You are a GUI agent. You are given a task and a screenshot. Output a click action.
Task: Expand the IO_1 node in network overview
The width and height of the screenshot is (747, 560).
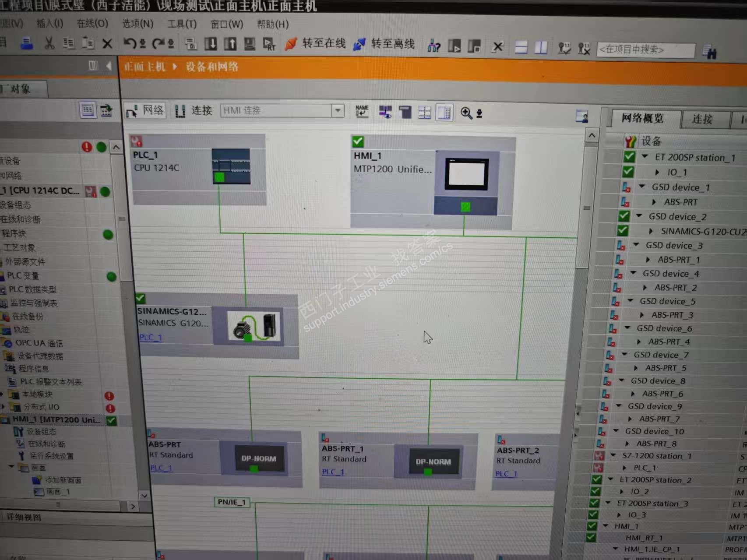pos(656,172)
